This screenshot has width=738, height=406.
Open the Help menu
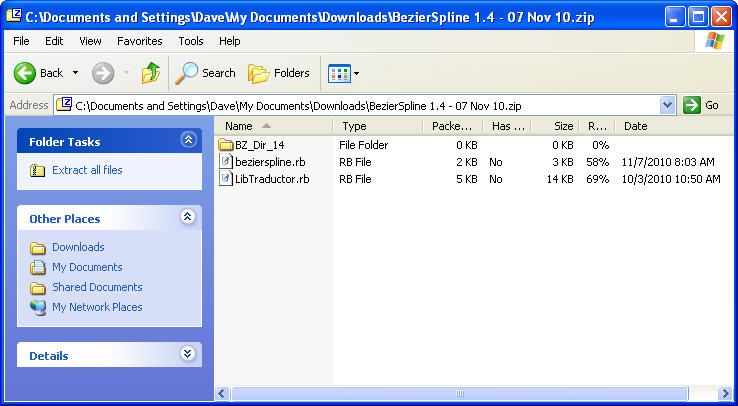(230, 41)
